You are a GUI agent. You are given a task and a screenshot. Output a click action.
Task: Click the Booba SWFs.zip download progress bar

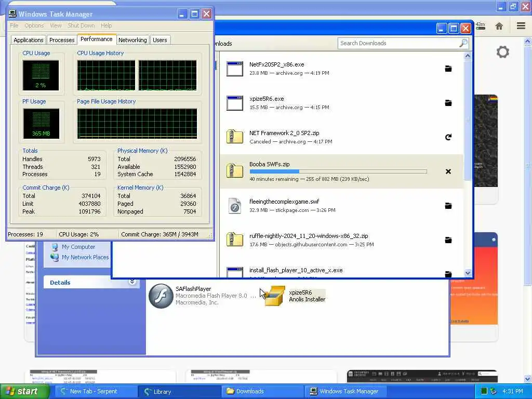click(338, 171)
